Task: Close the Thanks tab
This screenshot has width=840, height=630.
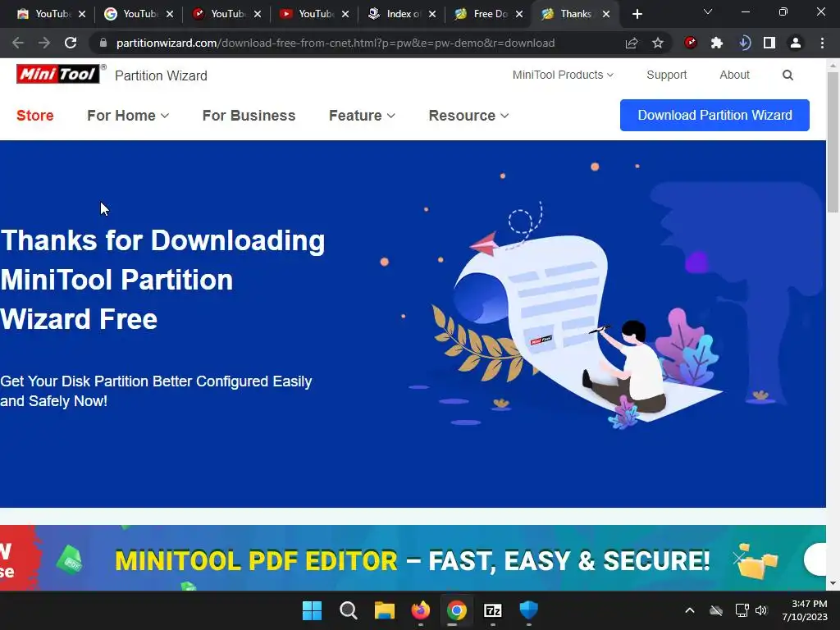Action: pyautogui.click(x=606, y=15)
